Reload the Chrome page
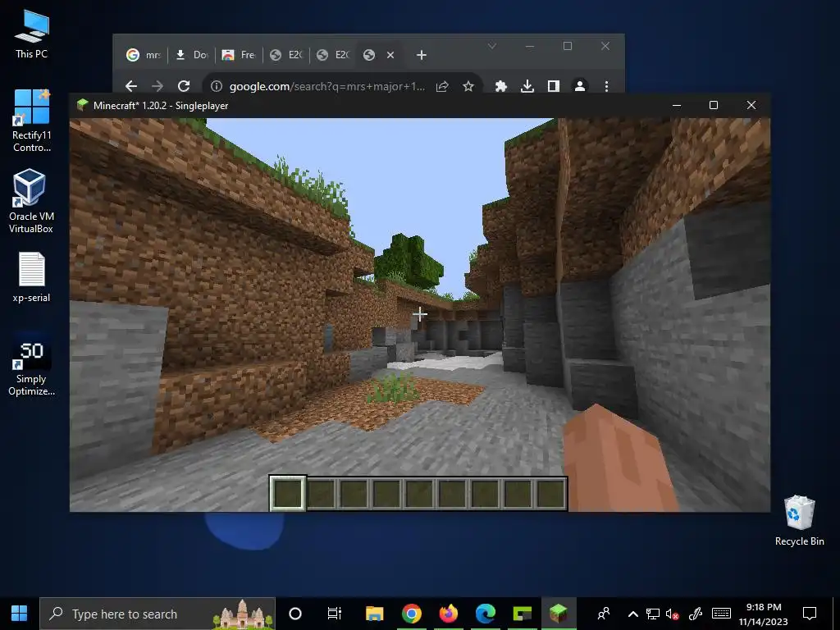 (184, 86)
